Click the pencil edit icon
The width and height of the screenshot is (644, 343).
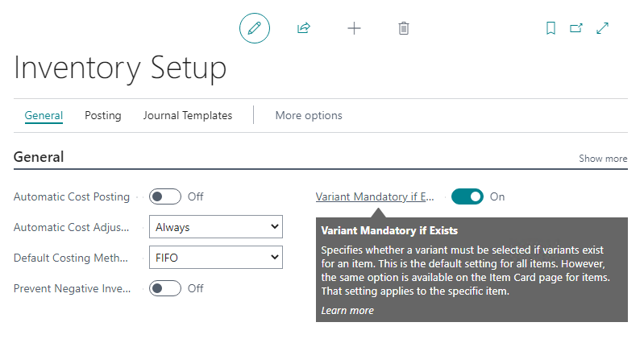click(255, 28)
